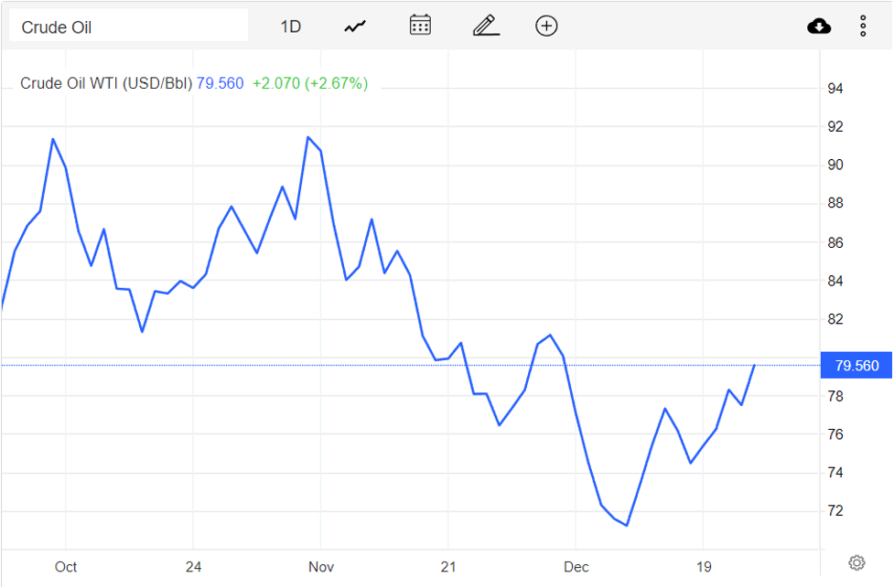Click the plus-circle compare icon
Image resolution: width=894 pixels, height=588 pixels.
click(x=546, y=25)
